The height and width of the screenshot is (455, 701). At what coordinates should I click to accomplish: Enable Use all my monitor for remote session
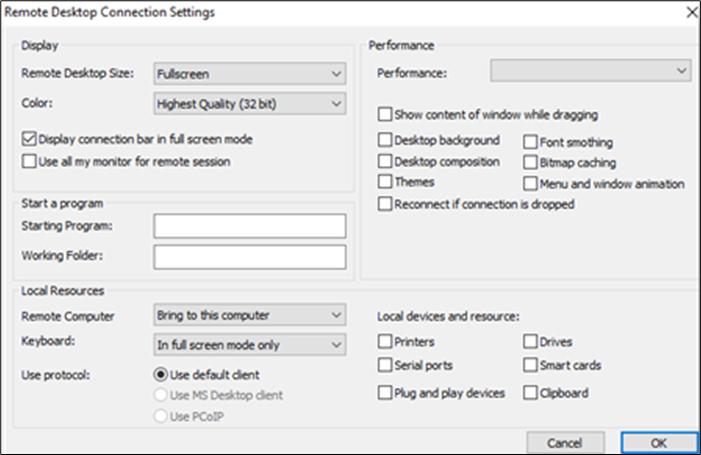point(29,160)
